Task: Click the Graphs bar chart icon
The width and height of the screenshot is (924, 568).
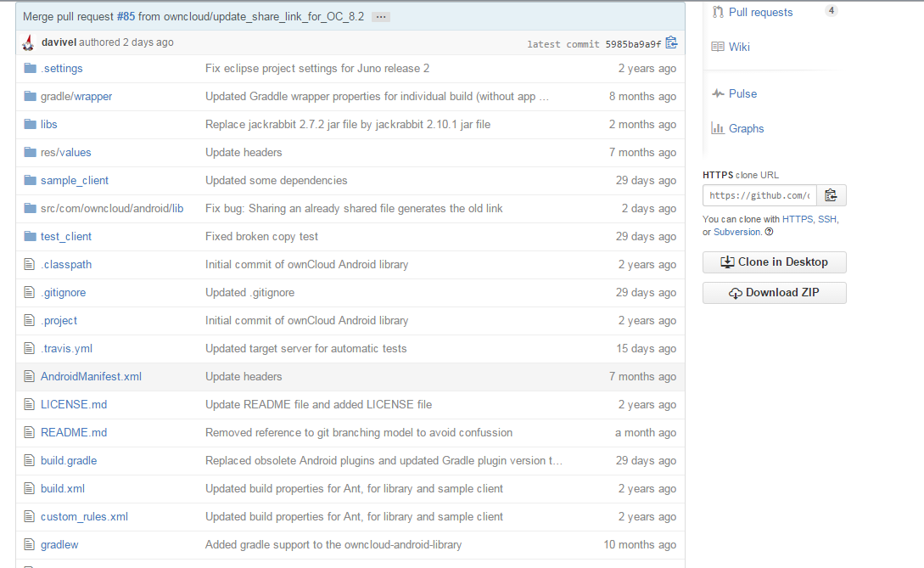Action: [718, 128]
